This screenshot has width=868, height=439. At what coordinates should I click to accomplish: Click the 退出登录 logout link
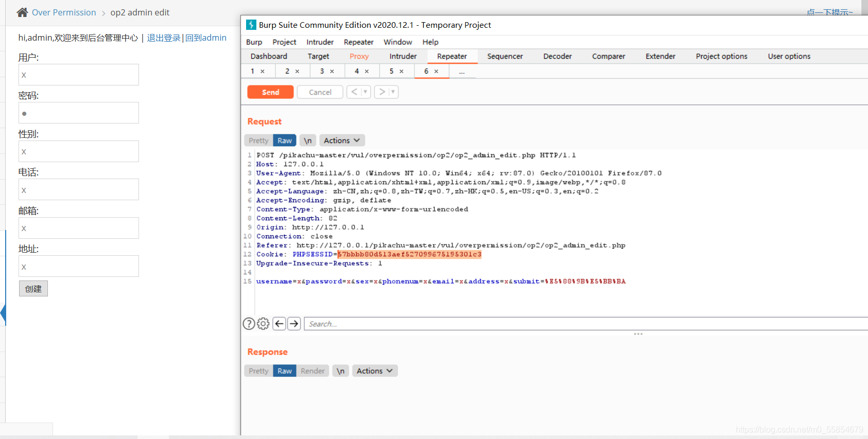164,38
